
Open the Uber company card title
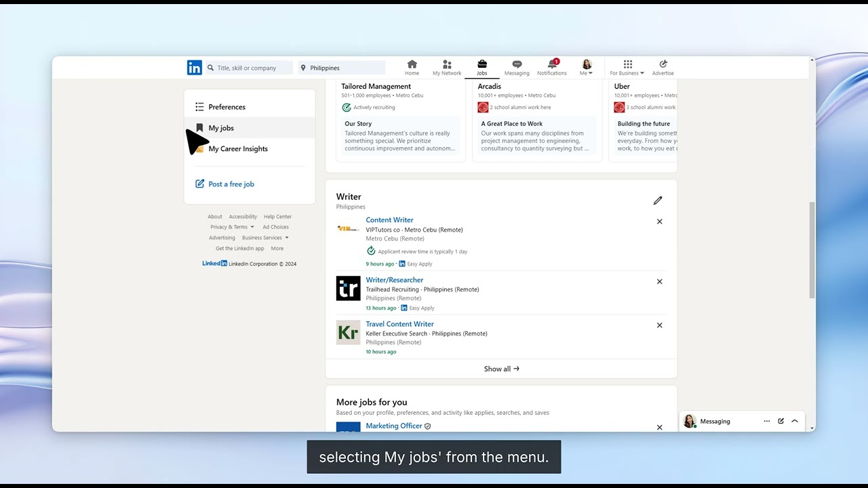coord(622,86)
